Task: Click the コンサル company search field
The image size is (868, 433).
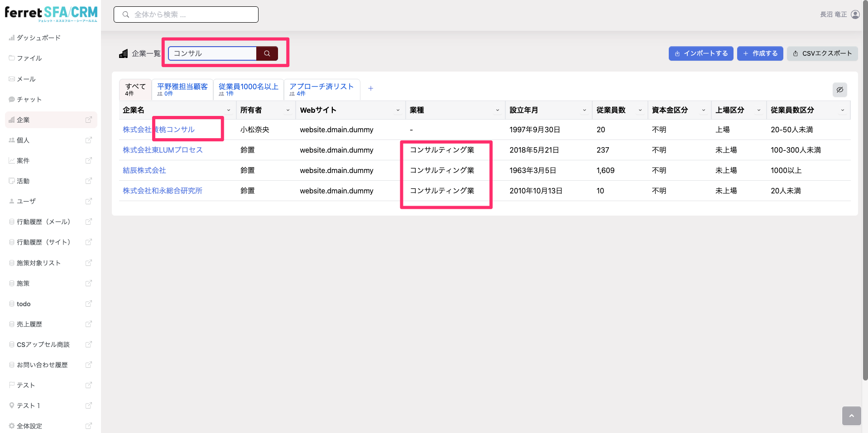Action: (213, 53)
